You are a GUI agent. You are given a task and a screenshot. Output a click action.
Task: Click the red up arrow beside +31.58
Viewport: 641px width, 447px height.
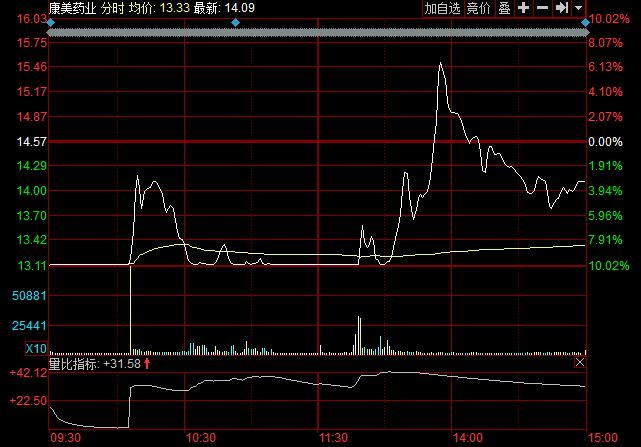point(148,363)
